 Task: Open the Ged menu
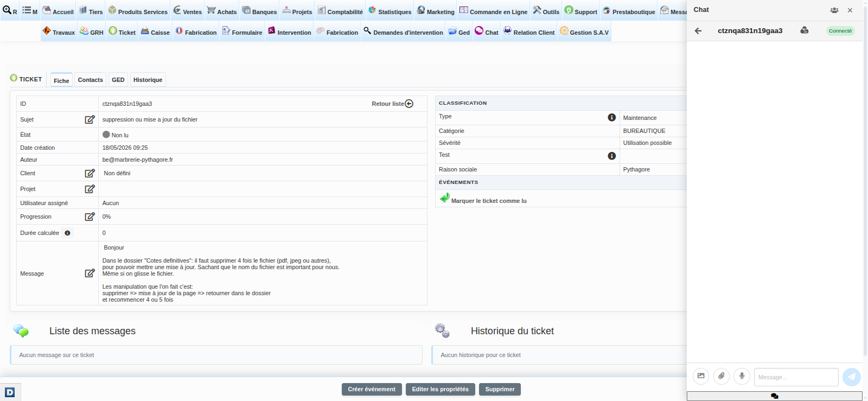[459, 31]
